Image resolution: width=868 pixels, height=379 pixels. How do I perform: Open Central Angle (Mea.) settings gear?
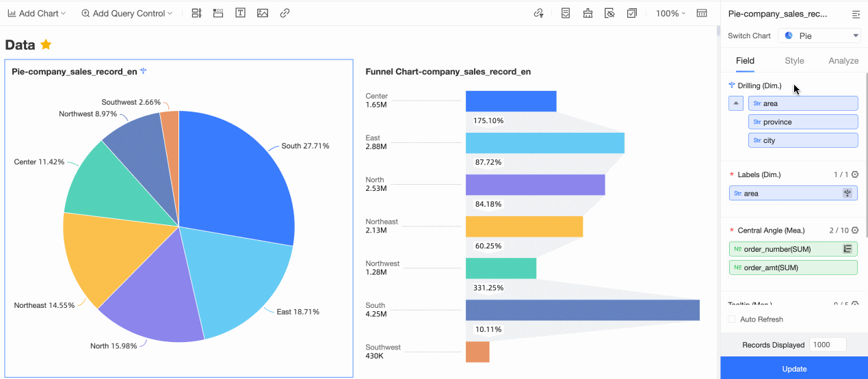[855, 231]
